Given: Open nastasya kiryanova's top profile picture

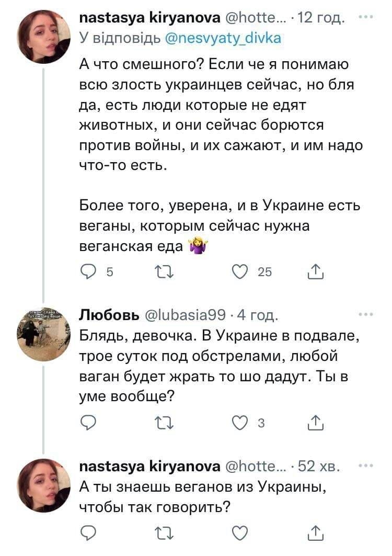Looking at the screenshot, I should 43,37.
